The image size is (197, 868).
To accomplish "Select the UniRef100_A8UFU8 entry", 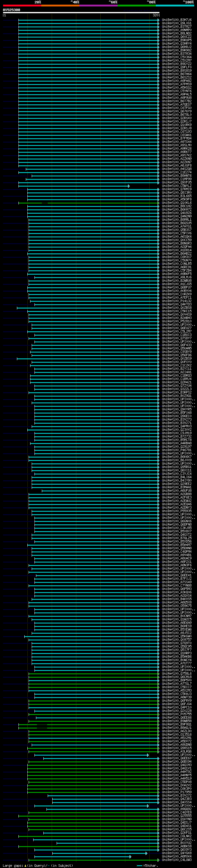I will pos(177,491).
